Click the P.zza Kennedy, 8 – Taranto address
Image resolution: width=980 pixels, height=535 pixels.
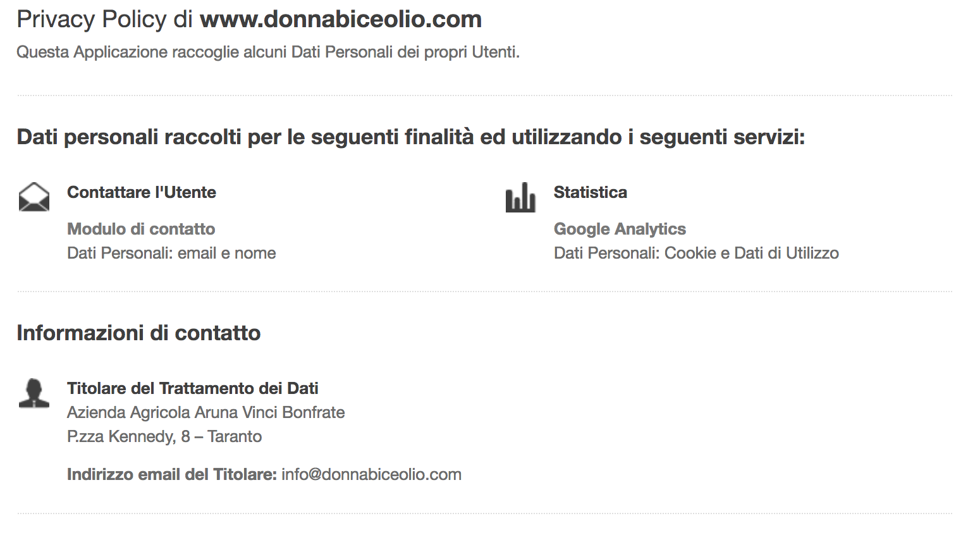[164, 436]
